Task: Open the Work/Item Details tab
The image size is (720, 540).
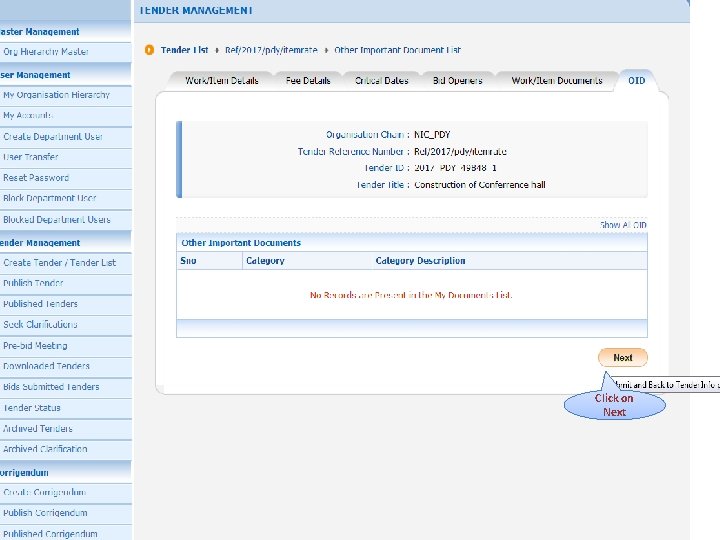Action: [x=222, y=81]
